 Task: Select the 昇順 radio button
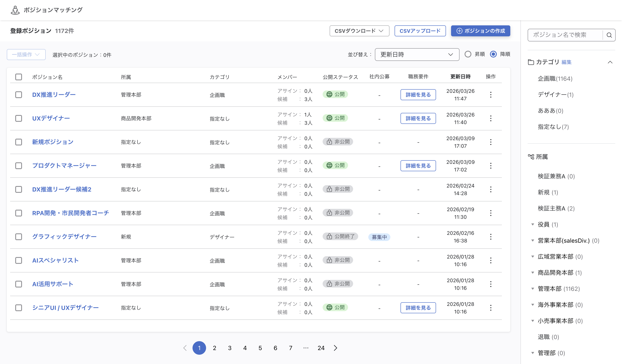click(x=468, y=54)
